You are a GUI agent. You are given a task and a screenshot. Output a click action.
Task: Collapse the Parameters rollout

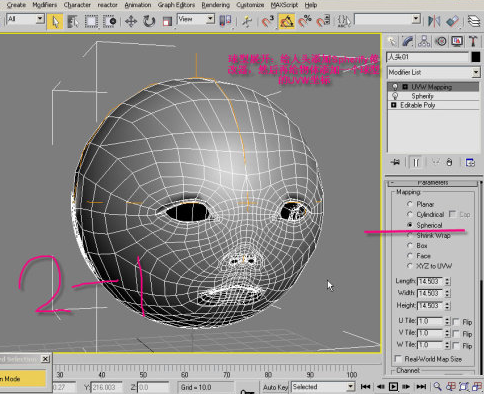pyautogui.click(x=433, y=183)
